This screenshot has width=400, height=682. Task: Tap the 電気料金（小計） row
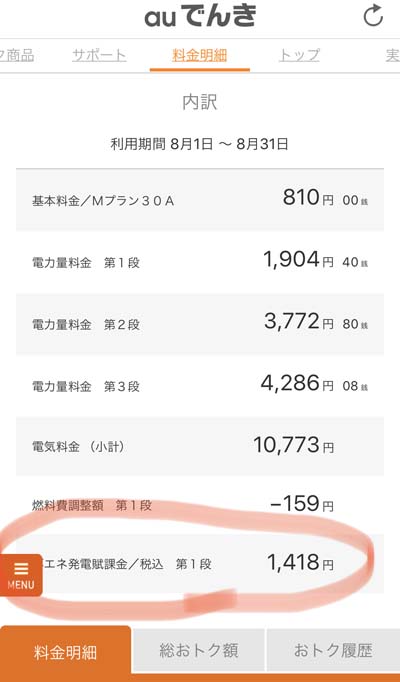(x=200, y=446)
